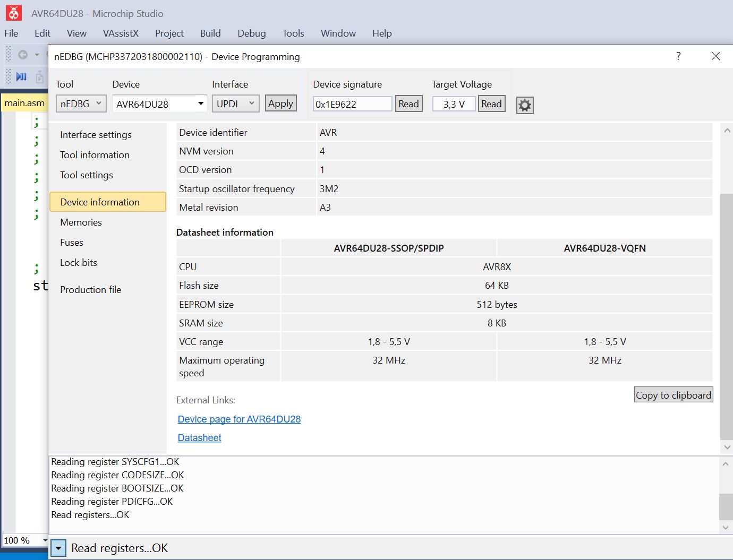Open the View menu
The height and width of the screenshot is (560, 733).
[x=76, y=33]
